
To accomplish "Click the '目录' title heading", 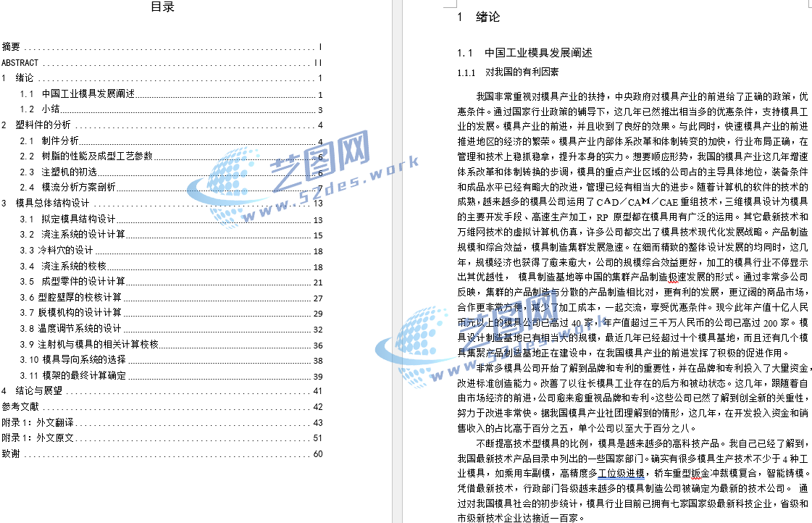I will [x=162, y=7].
